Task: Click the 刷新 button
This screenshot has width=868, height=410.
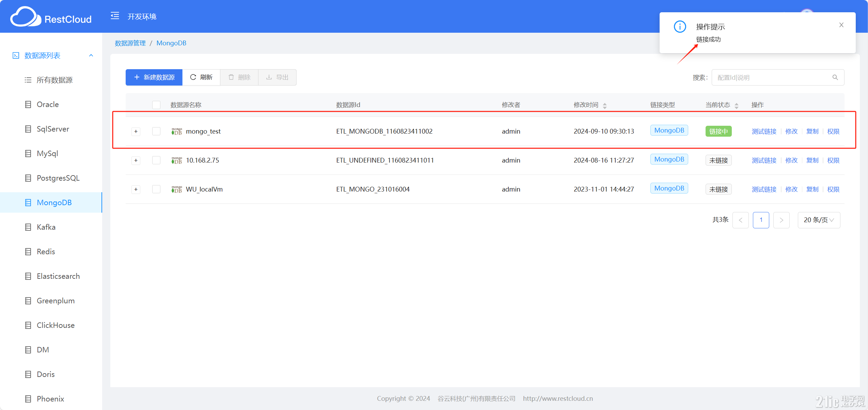Action: 201,77
